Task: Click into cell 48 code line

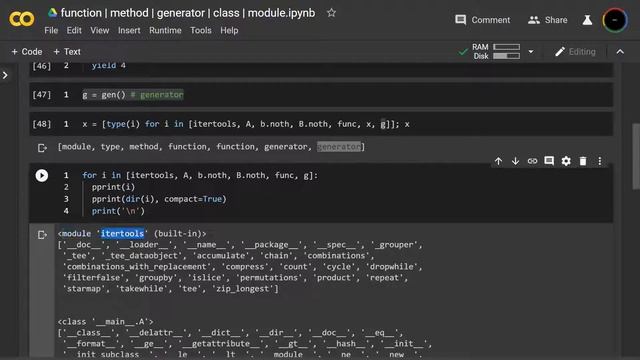Action: [246, 124]
